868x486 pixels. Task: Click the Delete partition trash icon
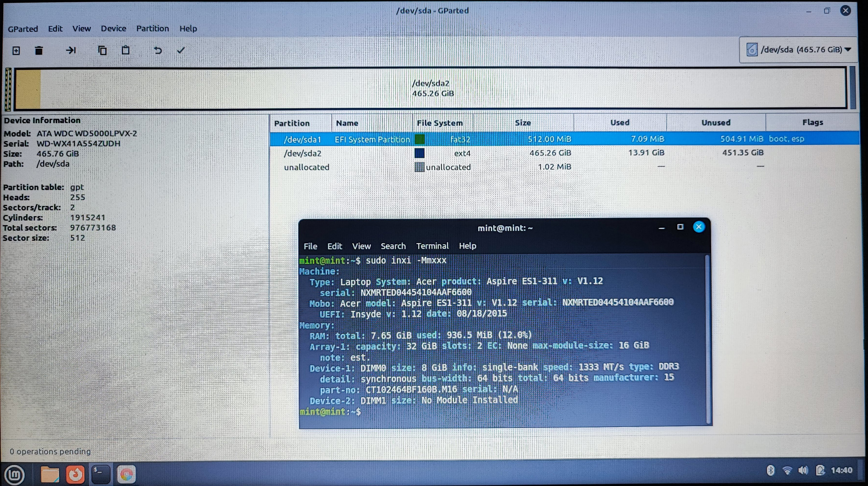click(39, 51)
